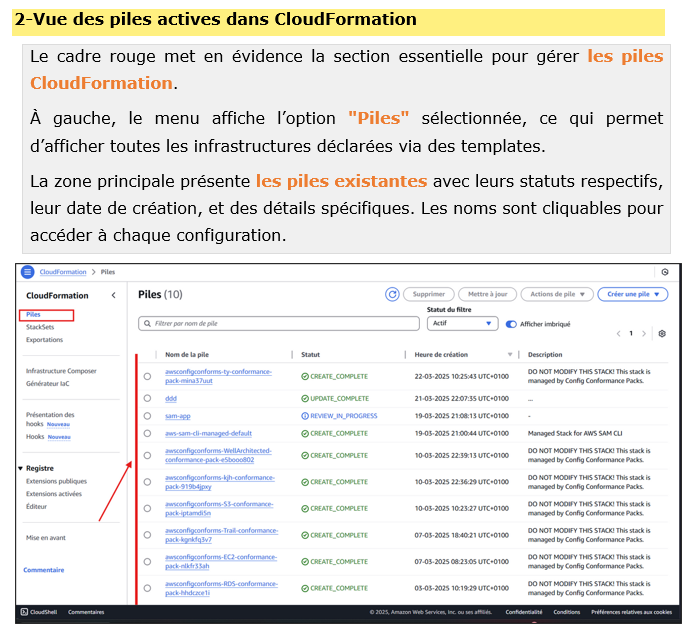
Task: Select radio for kjh-conformance-pack stack
Action: 147,482
